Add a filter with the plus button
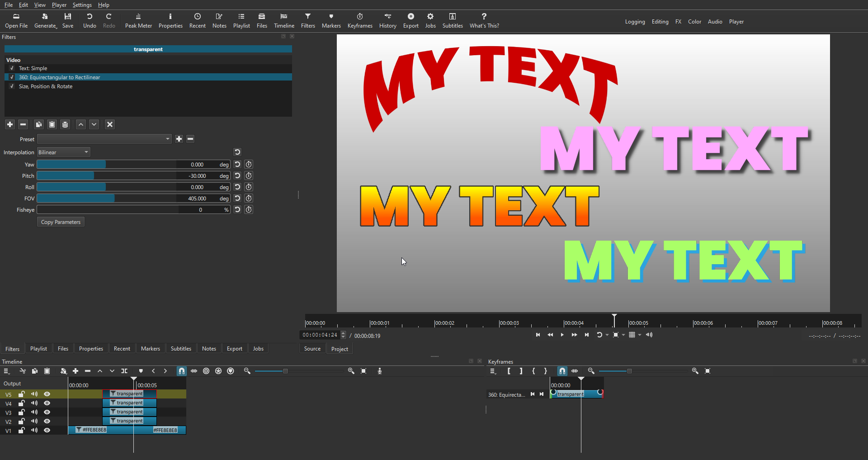868x460 pixels. click(10, 124)
